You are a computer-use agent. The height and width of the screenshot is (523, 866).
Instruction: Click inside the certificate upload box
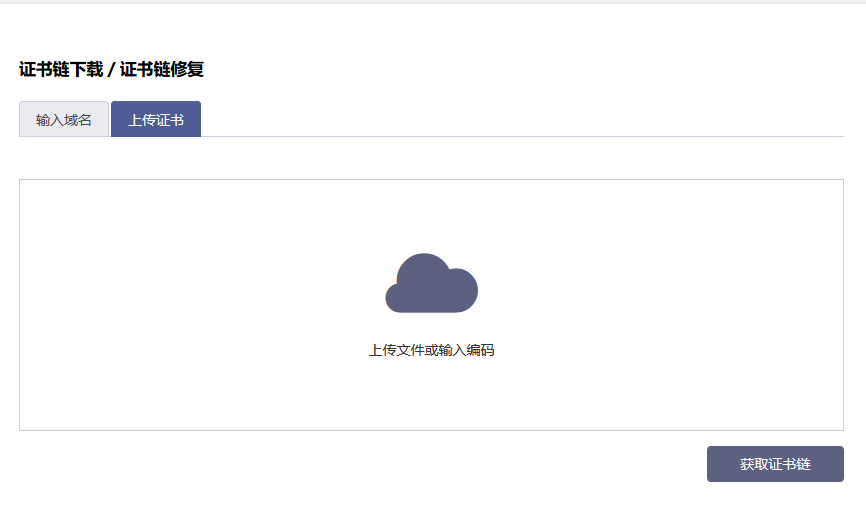(431, 395)
